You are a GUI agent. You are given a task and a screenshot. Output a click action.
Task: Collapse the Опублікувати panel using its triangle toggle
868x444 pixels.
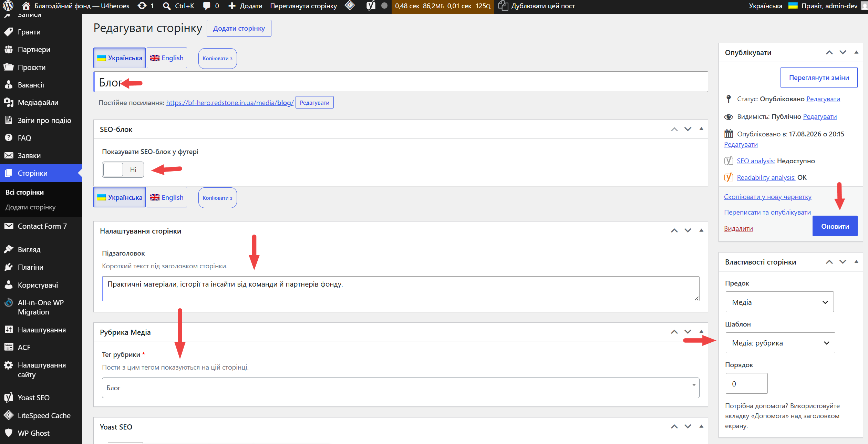tap(856, 52)
